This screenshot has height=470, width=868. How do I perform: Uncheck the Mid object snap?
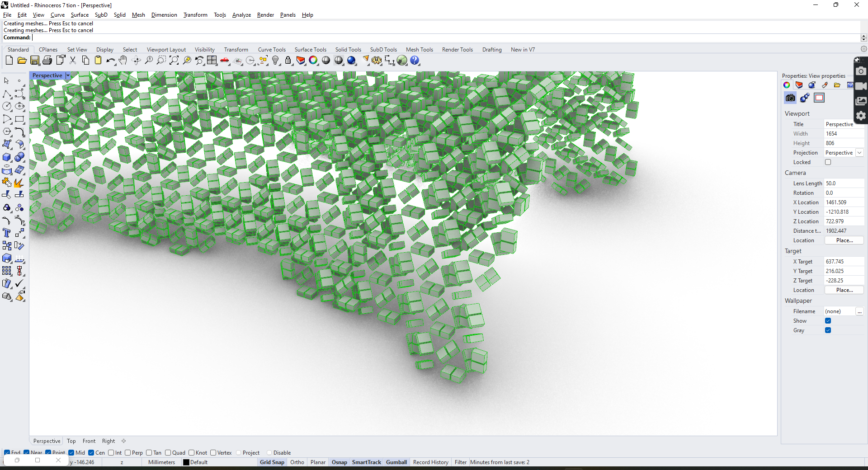[71, 452]
